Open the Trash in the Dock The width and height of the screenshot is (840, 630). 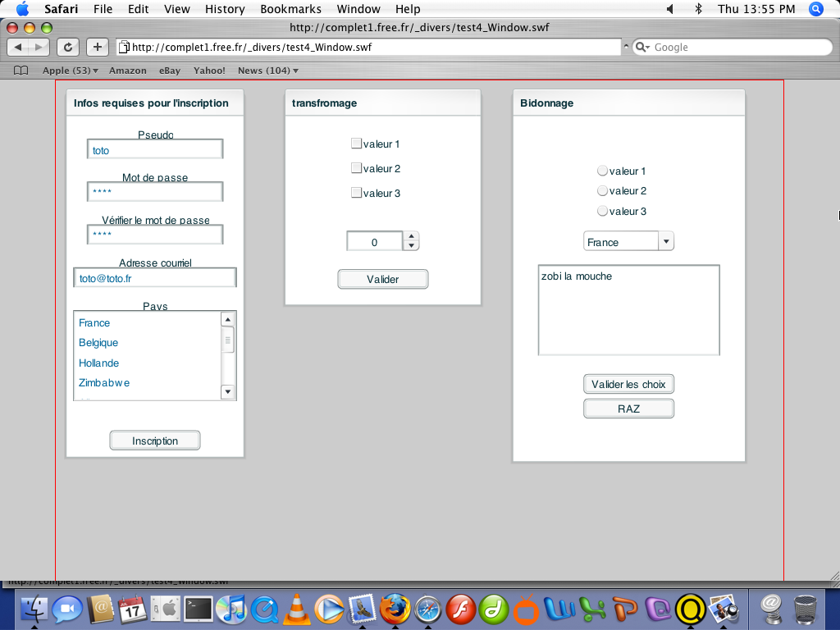(x=805, y=609)
